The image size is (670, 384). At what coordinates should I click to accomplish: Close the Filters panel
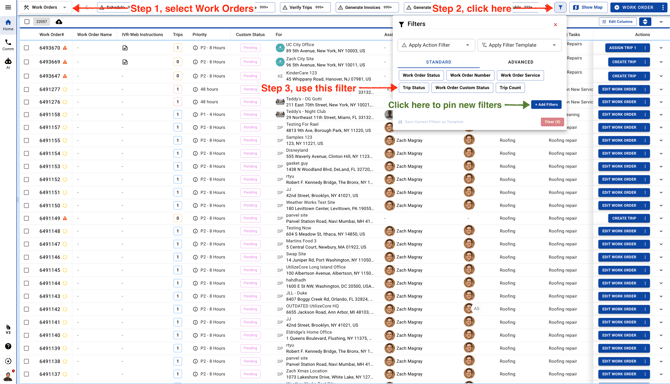pyautogui.click(x=555, y=25)
